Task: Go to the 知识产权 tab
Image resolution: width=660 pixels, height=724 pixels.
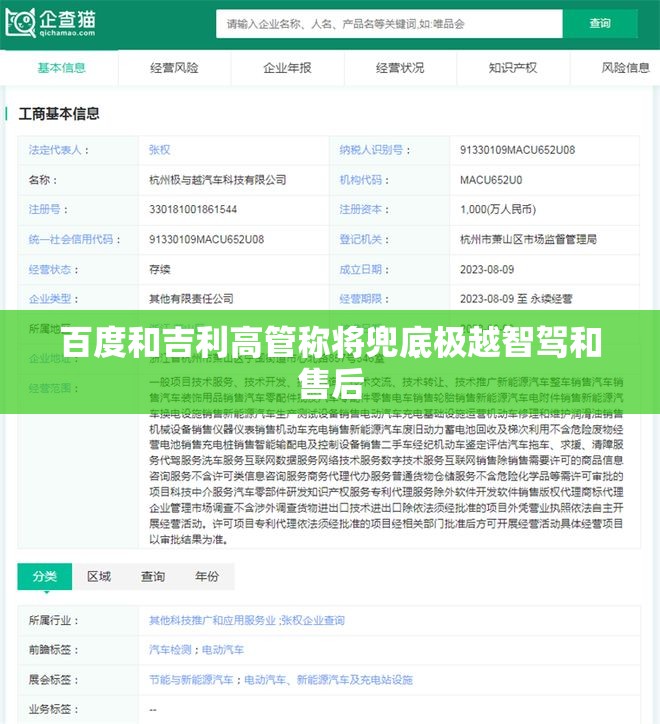Action: [513, 68]
